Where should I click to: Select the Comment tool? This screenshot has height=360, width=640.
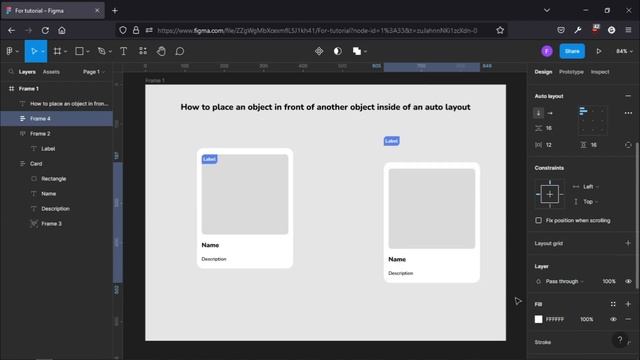click(x=180, y=51)
